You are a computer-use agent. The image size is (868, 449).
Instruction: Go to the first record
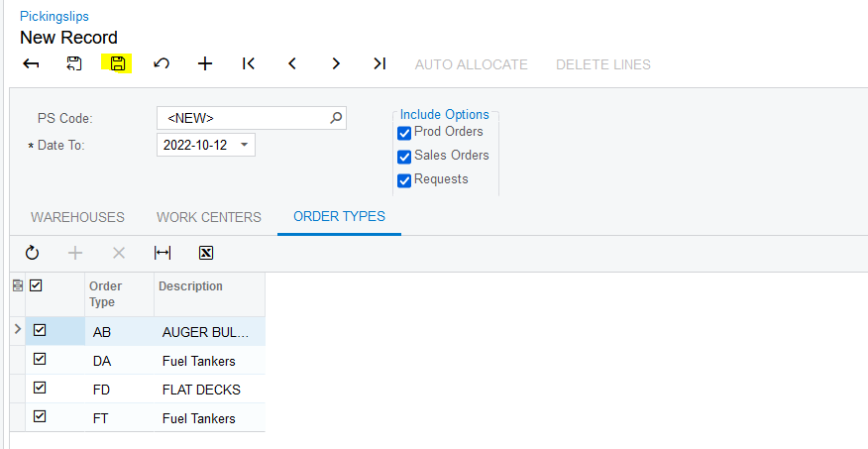(249, 64)
